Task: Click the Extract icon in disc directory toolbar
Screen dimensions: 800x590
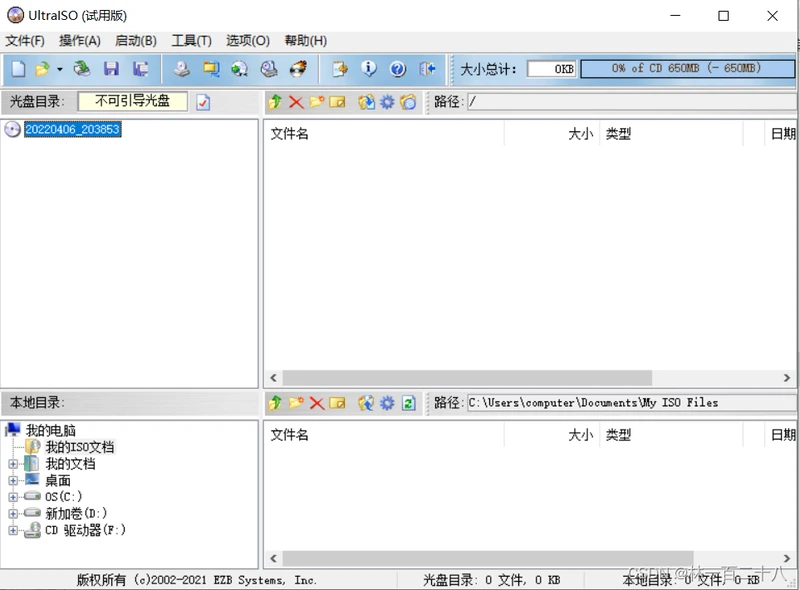Action: point(366,102)
